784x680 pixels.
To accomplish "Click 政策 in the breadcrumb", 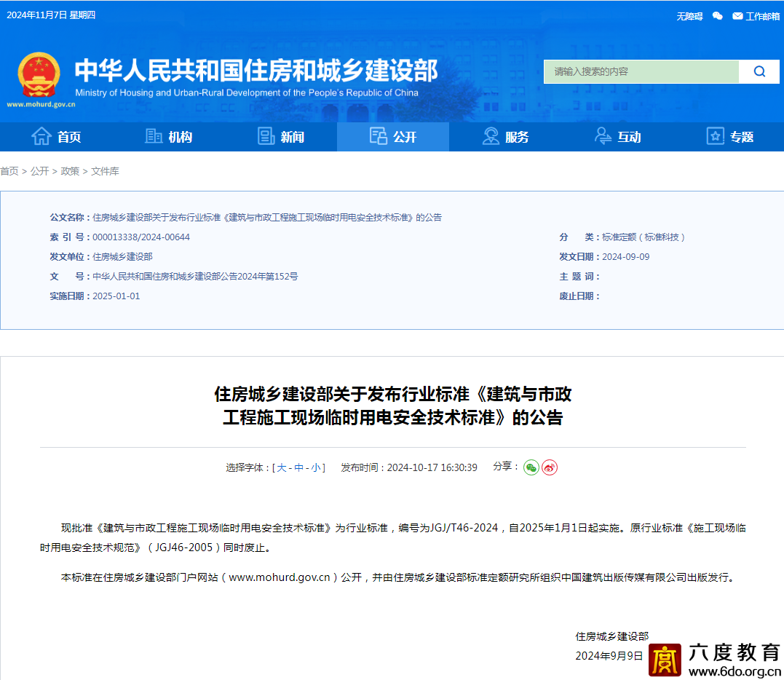I will [70, 171].
